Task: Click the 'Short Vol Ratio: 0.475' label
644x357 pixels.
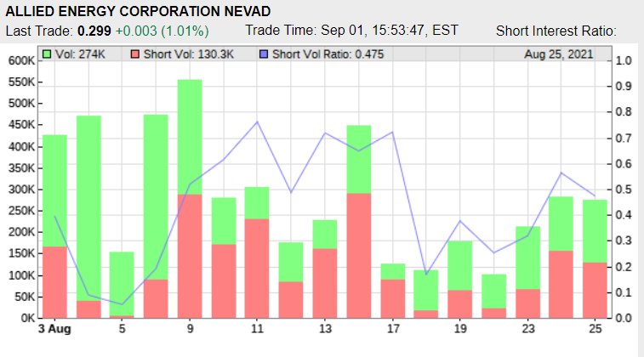Action: click(328, 54)
